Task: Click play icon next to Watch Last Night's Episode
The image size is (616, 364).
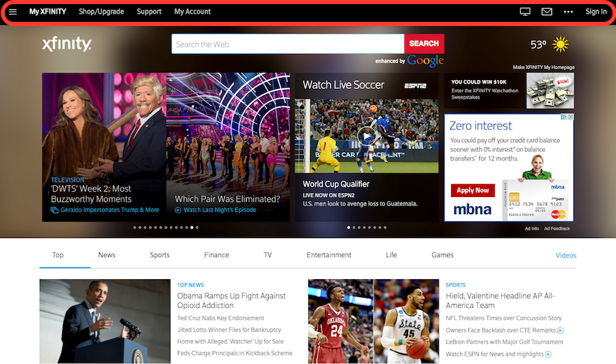Action: [x=178, y=210]
